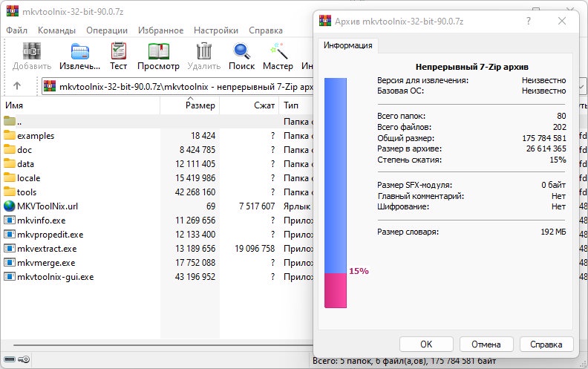Select the mkvtoolnix-gui.exe file
The image size is (588, 369).
pos(55,277)
